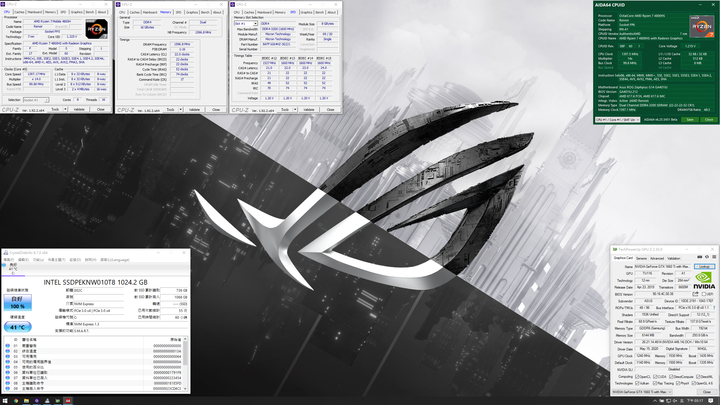Open the Socket #1 selection dropdown in CPU-Z
This screenshot has height=405, width=720.
(x=36, y=100)
